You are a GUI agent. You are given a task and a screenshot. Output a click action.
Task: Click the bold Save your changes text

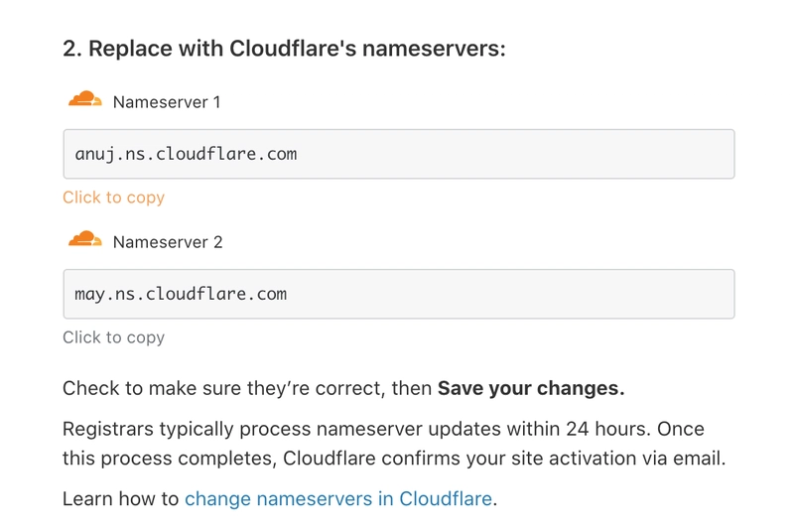tap(531, 388)
